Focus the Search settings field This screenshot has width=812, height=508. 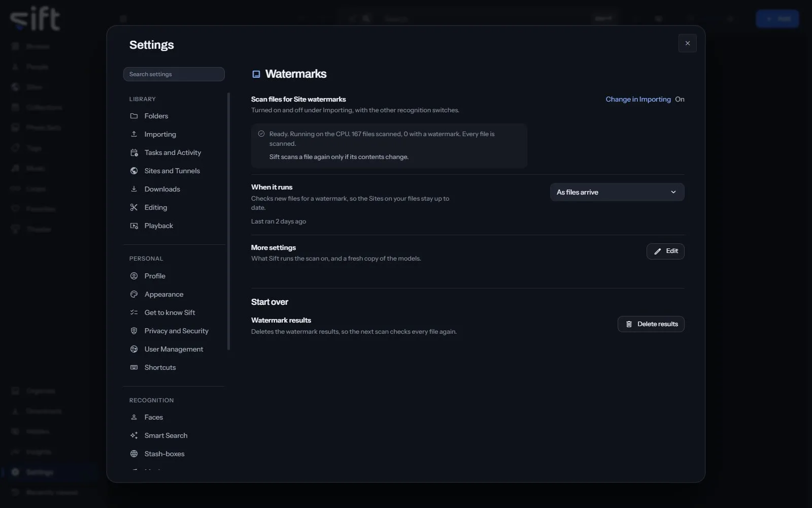pos(174,74)
